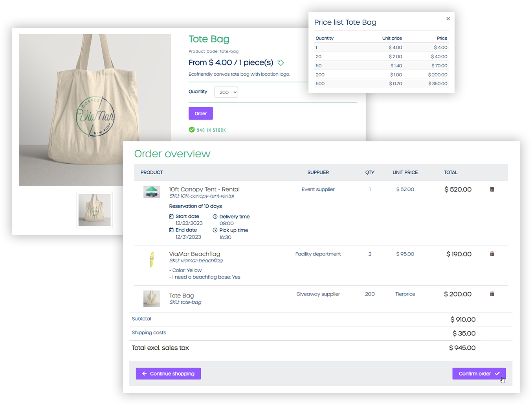Click the End date calendar icon
The height and width of the screenshot is (405, 532).
pyautogui.click(x=171, y=230)
